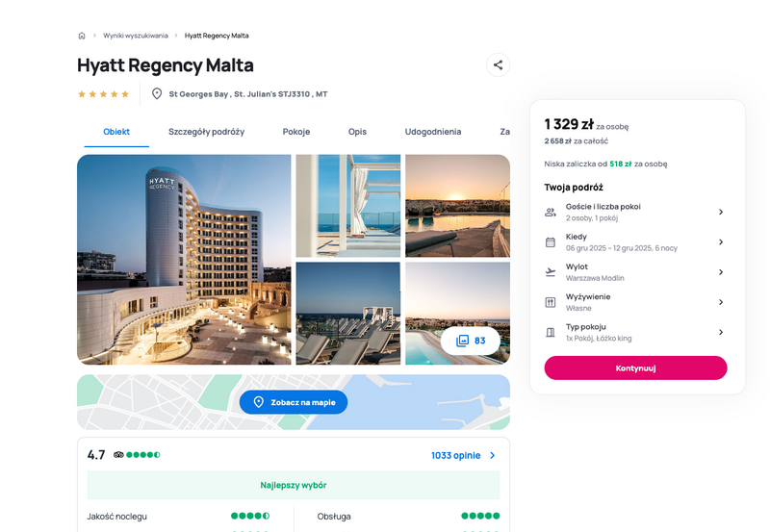Expand the Kiedy dates chevron
The image size is (770, 532).
click(721, 242)
